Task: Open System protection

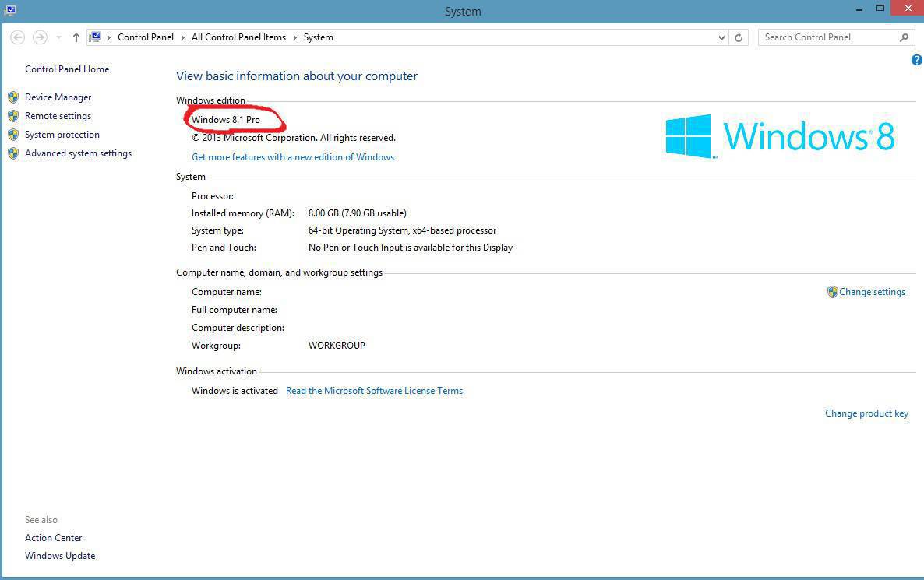Action: [62, 135]
